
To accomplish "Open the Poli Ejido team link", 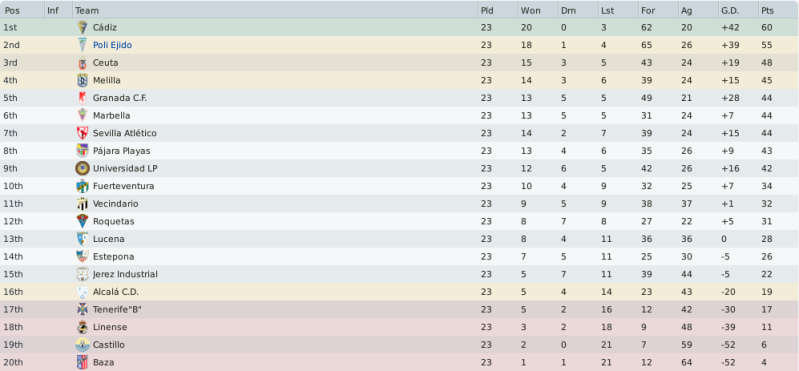I will [x=112, y=45].
